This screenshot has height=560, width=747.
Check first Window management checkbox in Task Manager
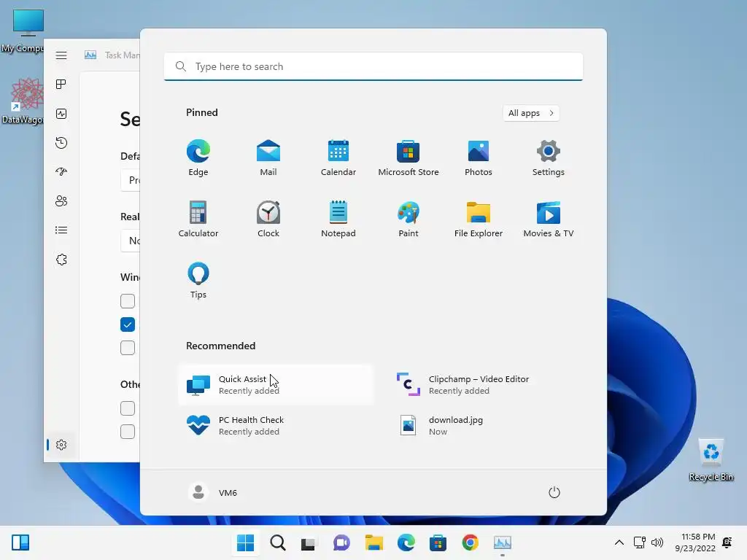(x=128, y=301)
